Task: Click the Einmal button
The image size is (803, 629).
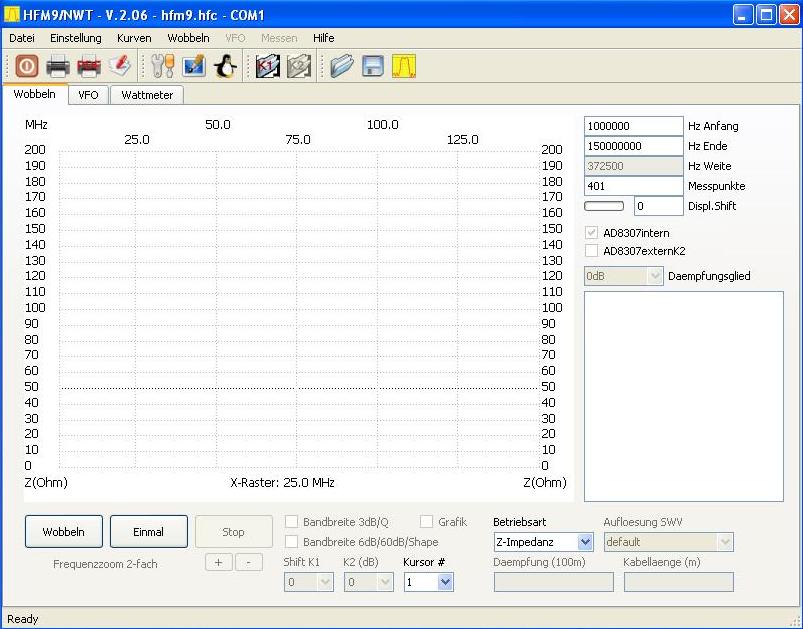Action: click(148, 532)
